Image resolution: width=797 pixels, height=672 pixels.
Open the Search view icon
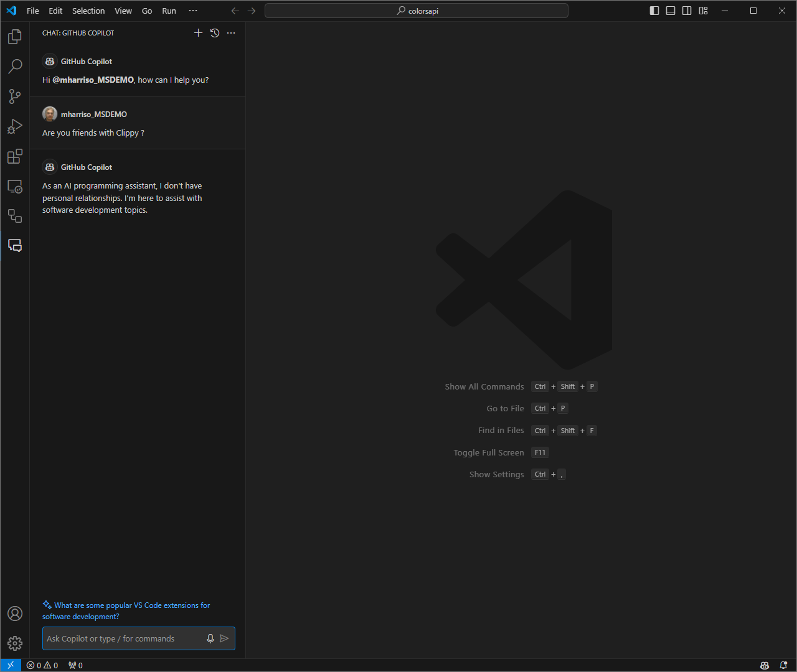coord(15,66)
